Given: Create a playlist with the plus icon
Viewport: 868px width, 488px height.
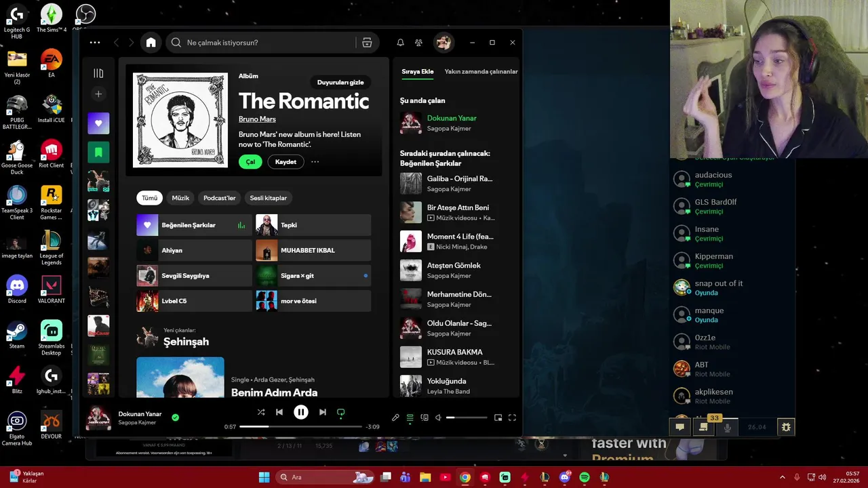Looking at the screenshot, I should point(98,94).
